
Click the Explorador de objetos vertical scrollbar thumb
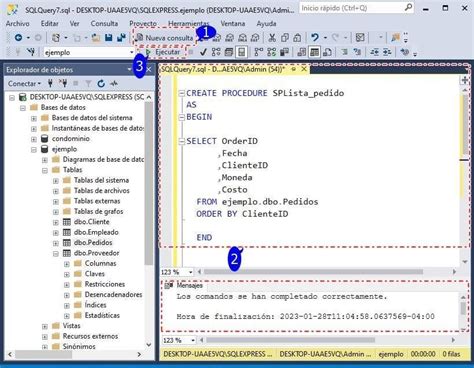(149, 183)
